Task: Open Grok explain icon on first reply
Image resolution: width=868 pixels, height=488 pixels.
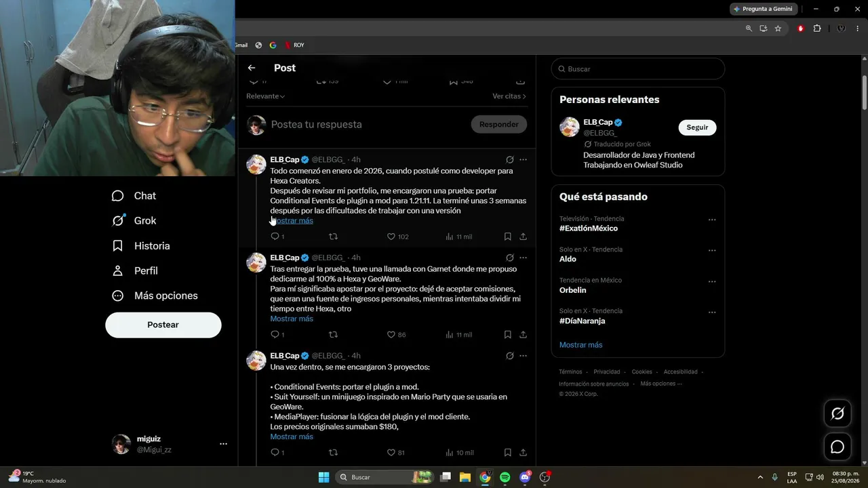Action: click(510, 160)
